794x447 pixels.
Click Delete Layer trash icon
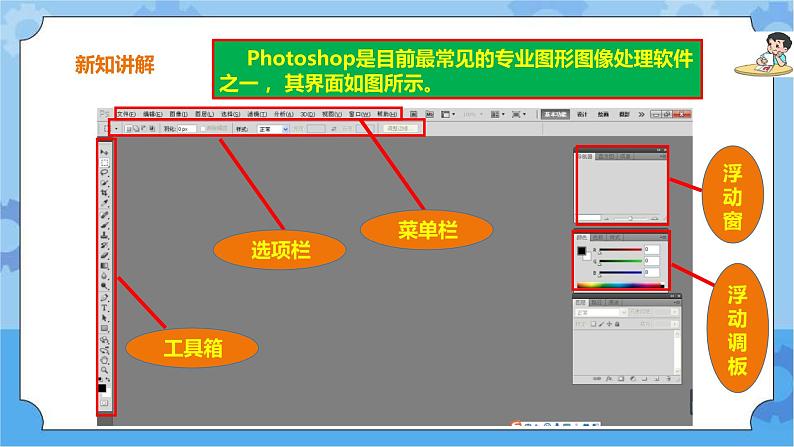[669, 379]
